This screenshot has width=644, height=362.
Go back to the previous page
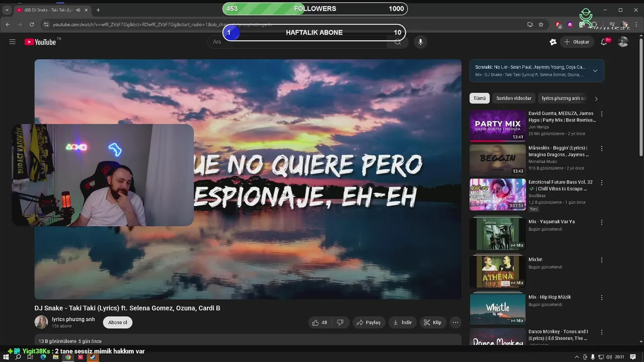(8, 24)
